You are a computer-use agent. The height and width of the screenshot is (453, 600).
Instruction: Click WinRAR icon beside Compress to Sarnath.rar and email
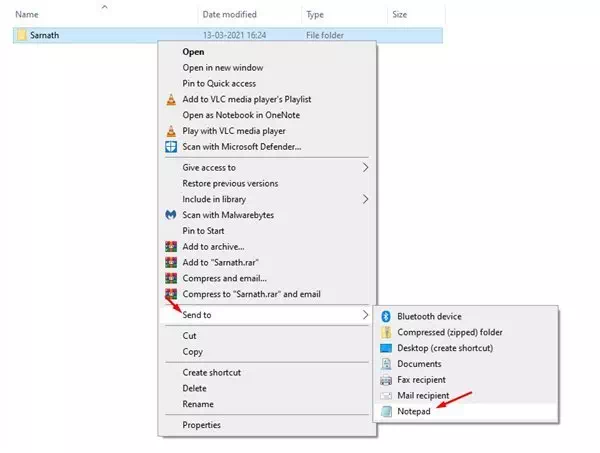tap(171, 294)
